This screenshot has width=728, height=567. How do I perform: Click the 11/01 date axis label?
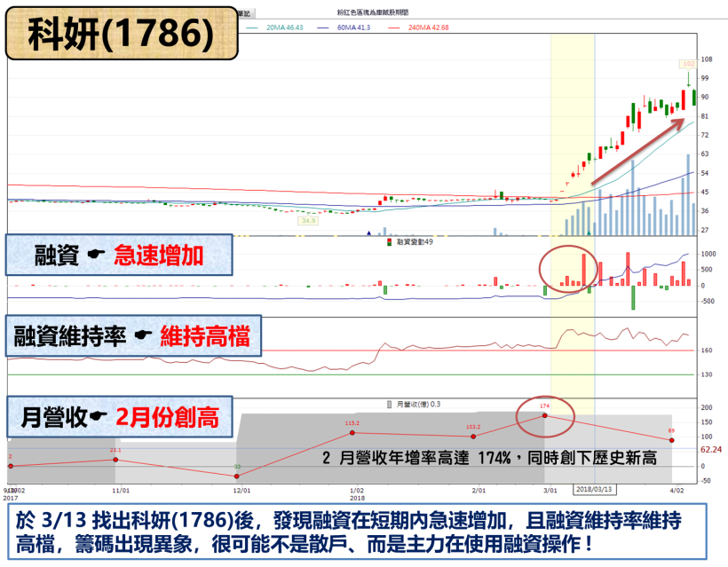pos(121,491)
